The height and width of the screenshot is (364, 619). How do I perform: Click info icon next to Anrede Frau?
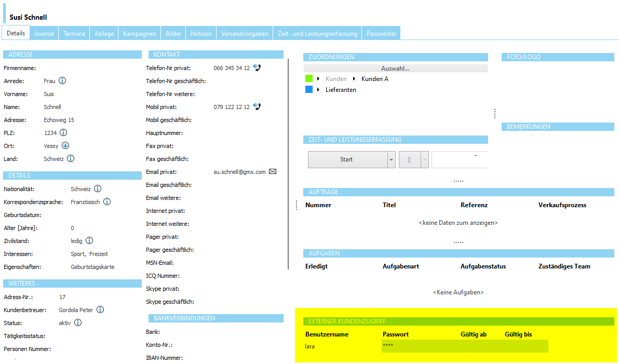click(62, 81)
